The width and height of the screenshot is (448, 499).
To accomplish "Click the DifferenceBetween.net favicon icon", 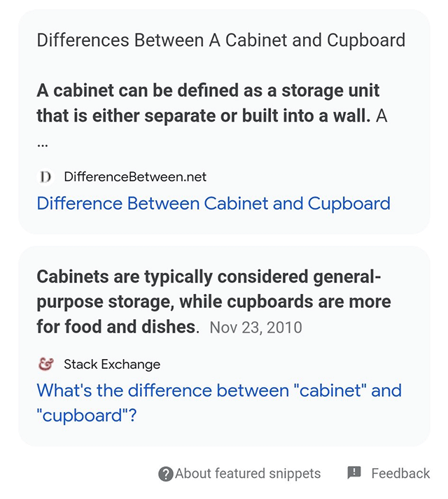I will pyautogui.click(x=45, y=176).
